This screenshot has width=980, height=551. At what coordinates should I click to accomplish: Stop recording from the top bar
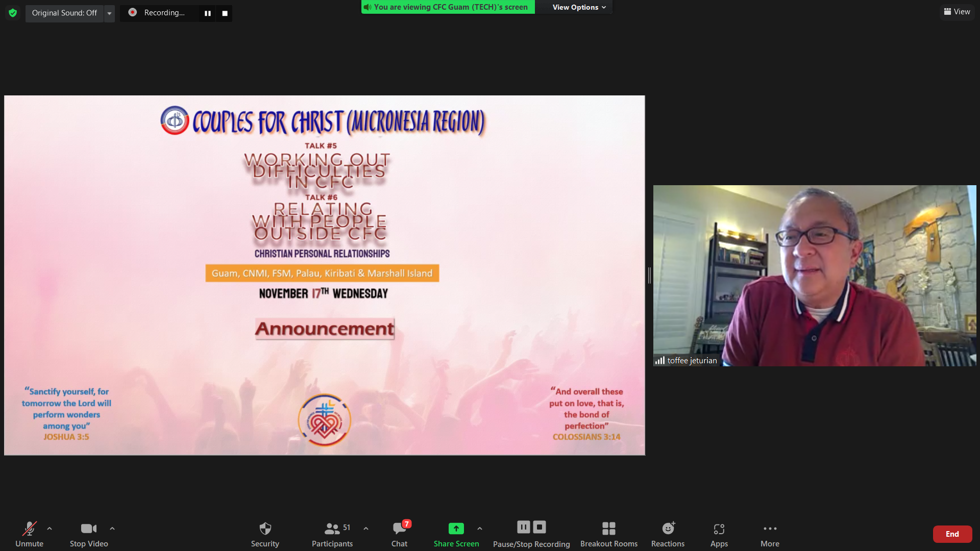pyautogui.click(x=225, y=13)
